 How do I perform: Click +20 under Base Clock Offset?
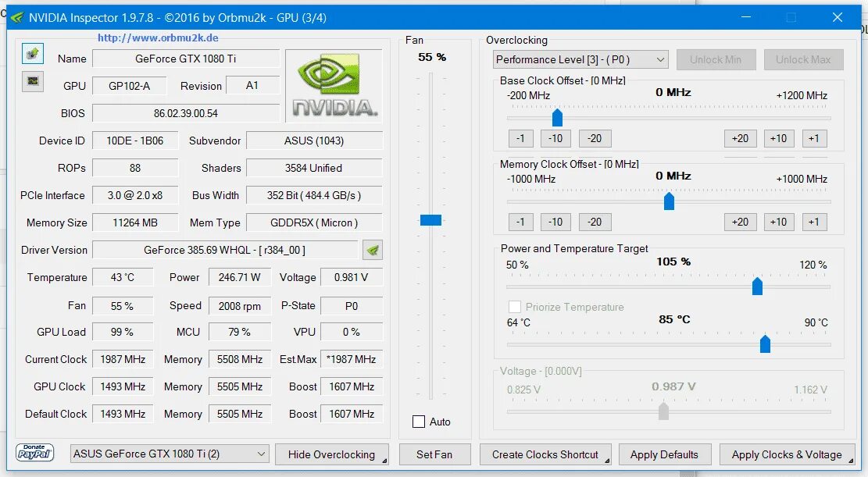(x=740, y=138)
